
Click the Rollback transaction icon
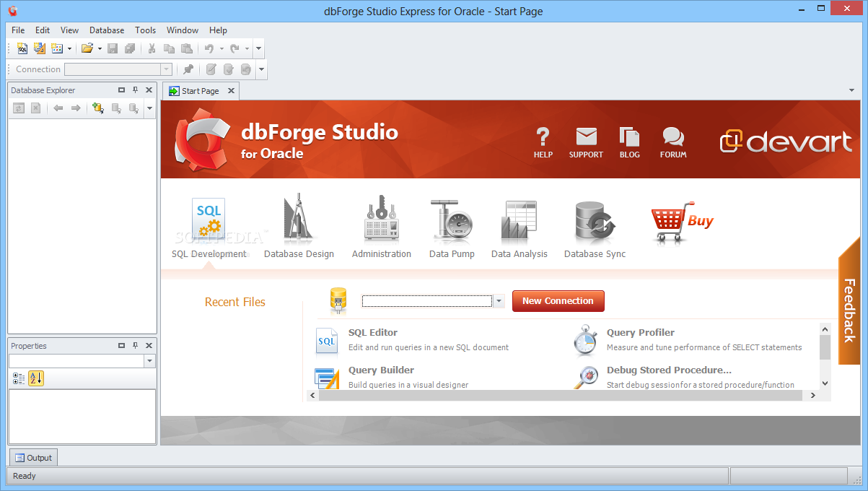point(246,69)
